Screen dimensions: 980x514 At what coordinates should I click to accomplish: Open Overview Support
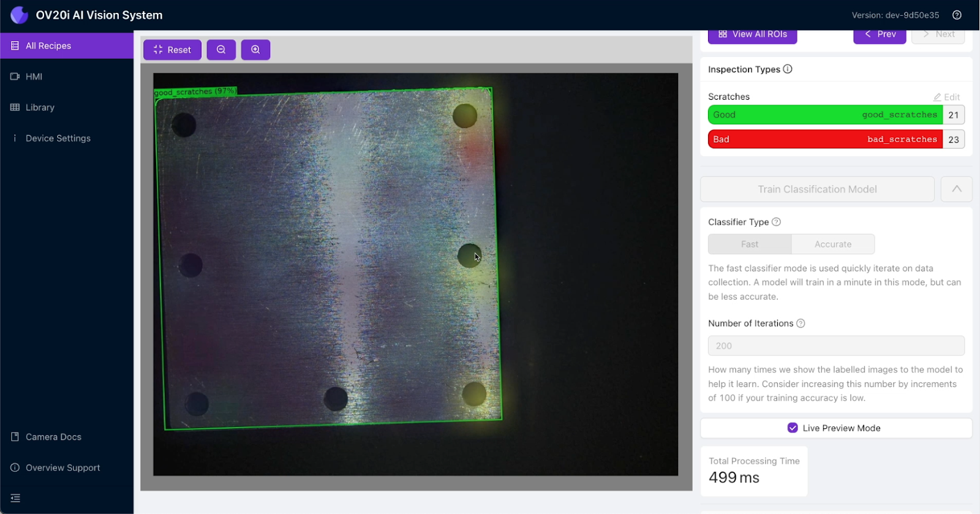pos(67,467)
